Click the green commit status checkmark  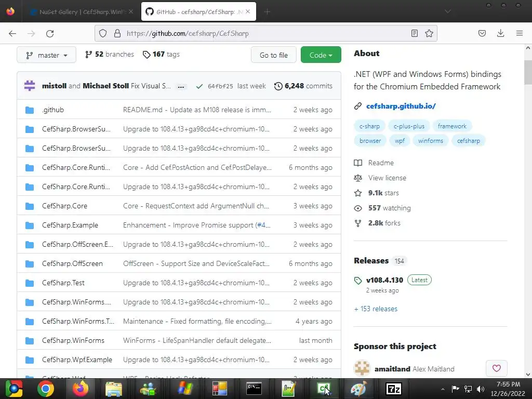coord(199,86)
